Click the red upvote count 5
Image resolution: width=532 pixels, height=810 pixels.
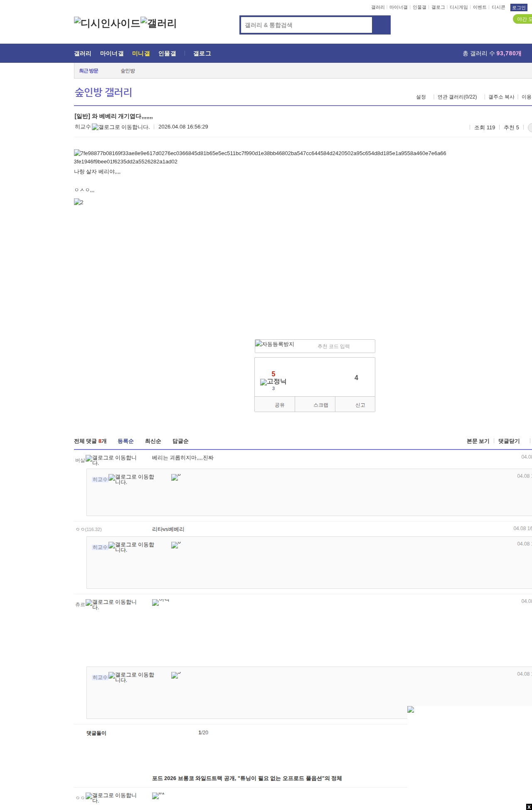(273, 374)
